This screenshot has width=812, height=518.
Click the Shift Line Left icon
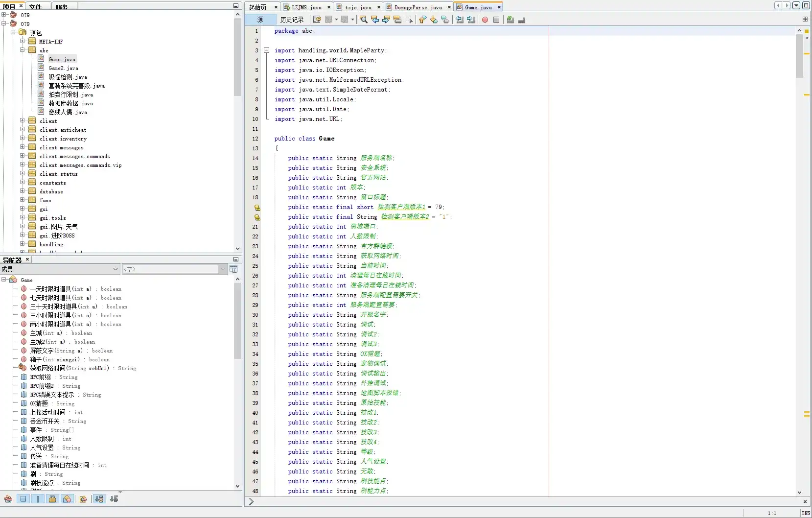pos(460,20)
